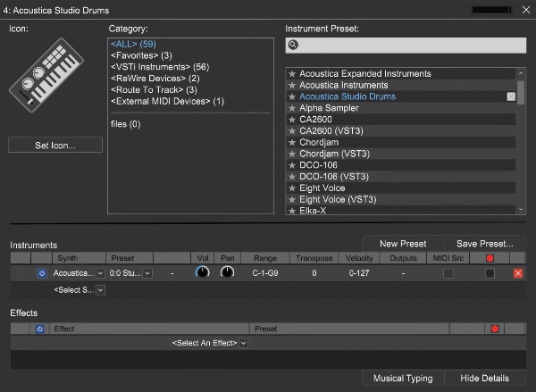Open the <Select S...> synth dropdown
This screenshot has width=536, height=392.
click(100, 290)
